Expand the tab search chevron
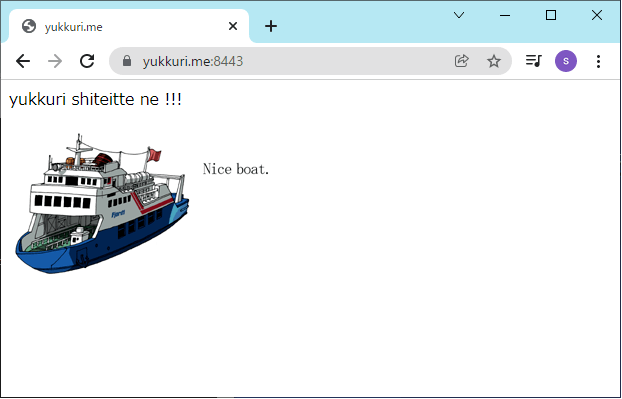 click(x=459, y=15)
